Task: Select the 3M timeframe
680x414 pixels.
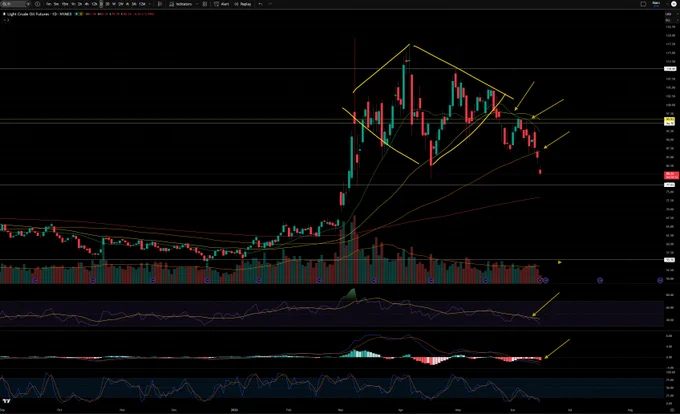Action: 134,4
